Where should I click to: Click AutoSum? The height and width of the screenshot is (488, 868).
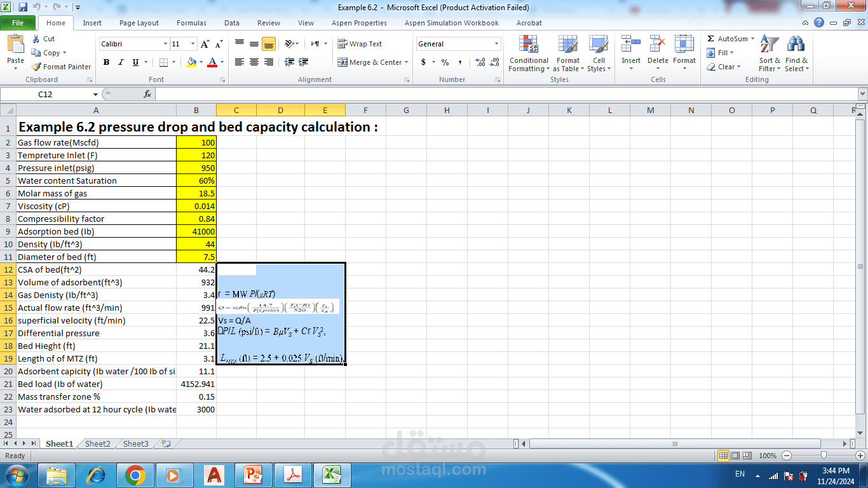728,39
